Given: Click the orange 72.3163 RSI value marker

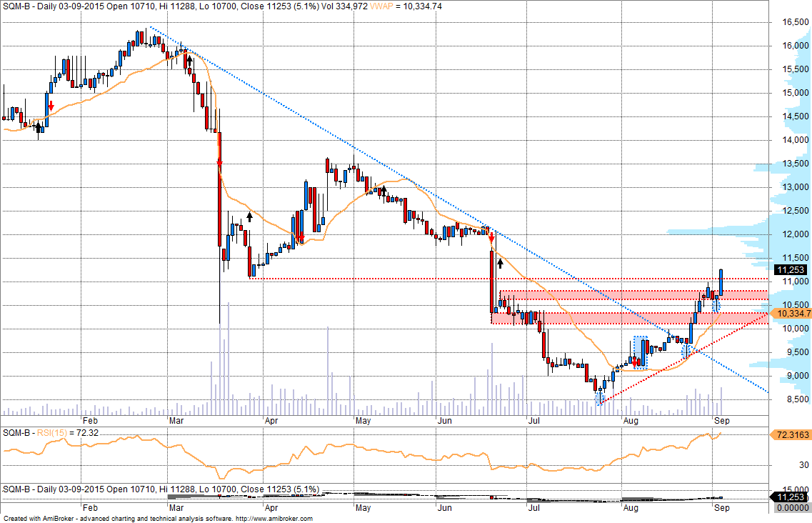Looking at the screenshot, I should (791, 434).
